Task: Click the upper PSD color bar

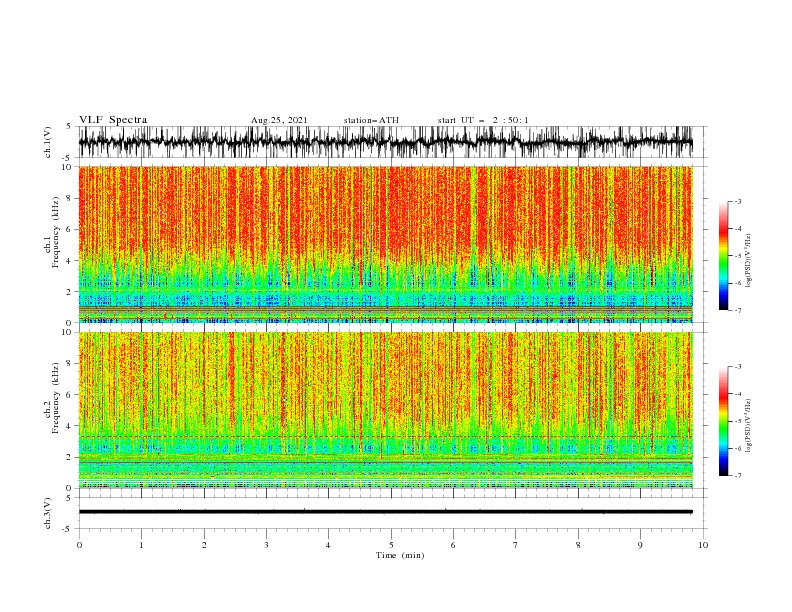Action: (723, 256)
